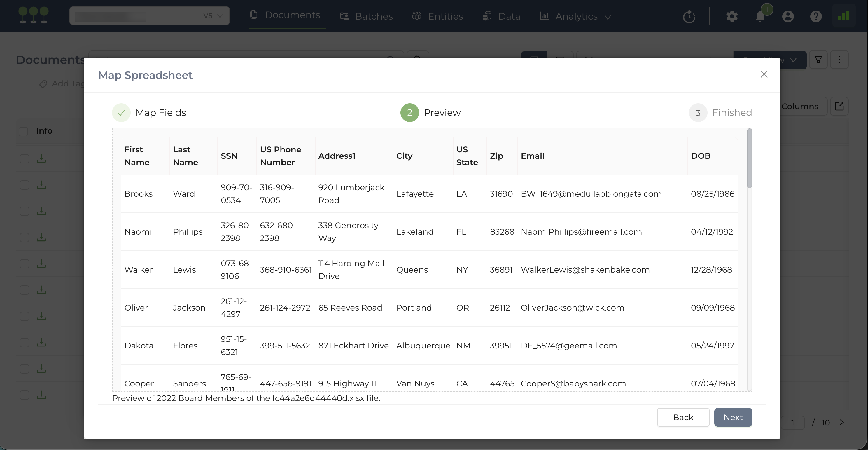Check the second document row checkbox
868x450 pixels.
pos(24,185)
